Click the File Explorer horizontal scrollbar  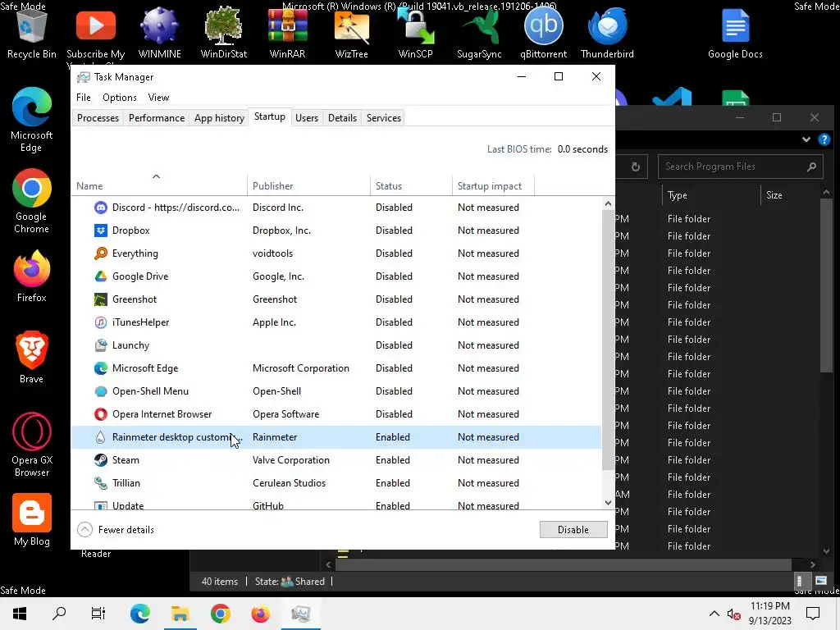(564, 564)
